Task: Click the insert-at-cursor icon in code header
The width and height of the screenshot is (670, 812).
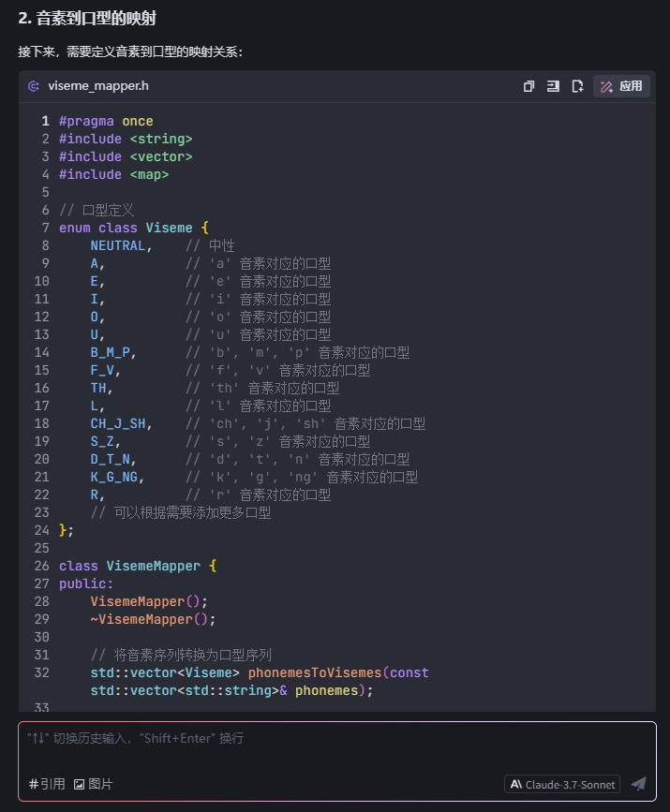Action: (x=553, y=86)
